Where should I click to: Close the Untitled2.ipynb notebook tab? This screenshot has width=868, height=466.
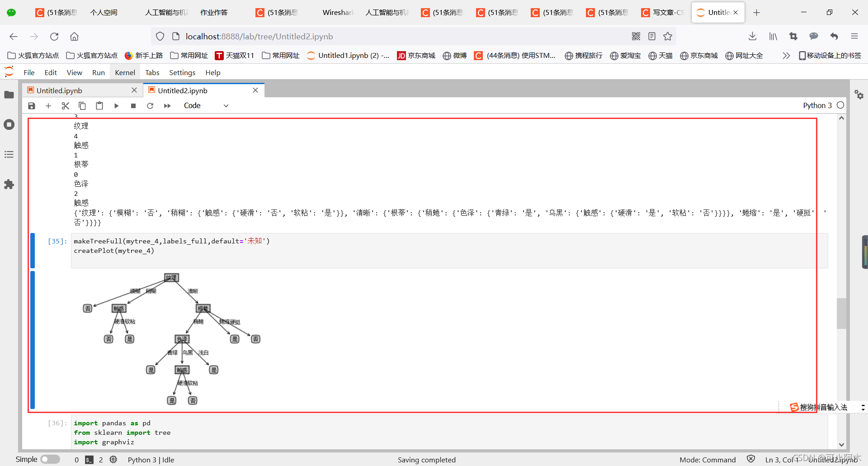(255, 90)
